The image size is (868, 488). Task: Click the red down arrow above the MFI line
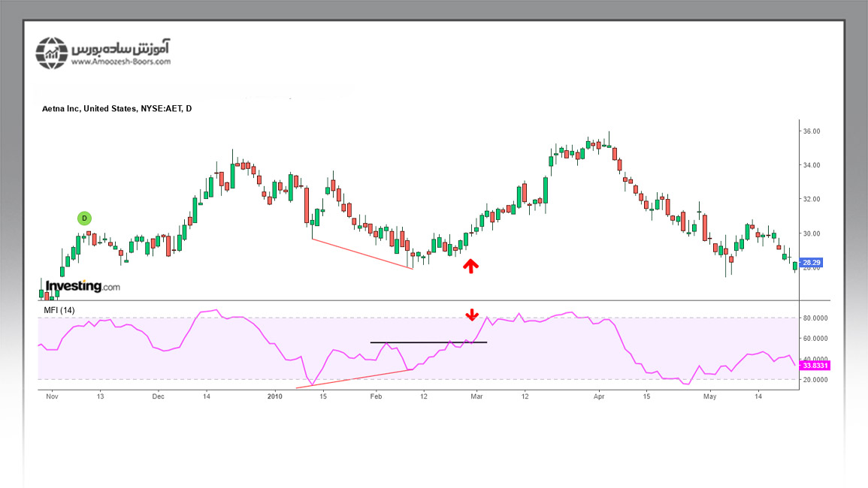[472, 314]
